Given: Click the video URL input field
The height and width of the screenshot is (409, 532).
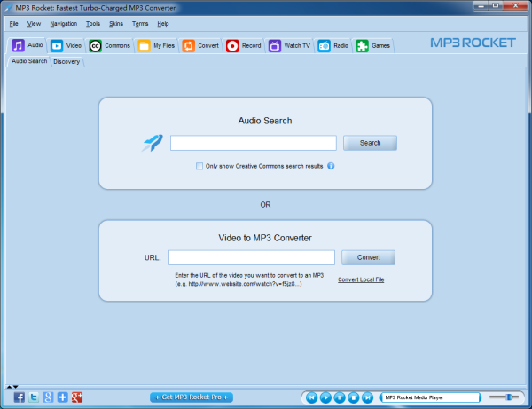Looking at the screenshot, I should coord(252,257).
